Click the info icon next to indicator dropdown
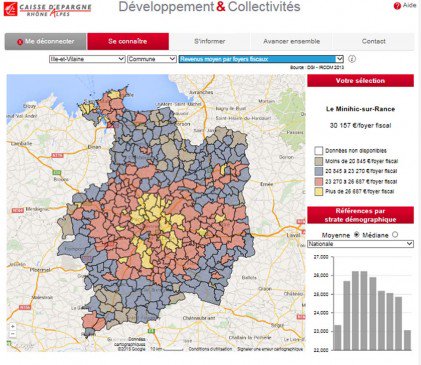The width and height of the screenshot is (421, 365). (352, 59)
